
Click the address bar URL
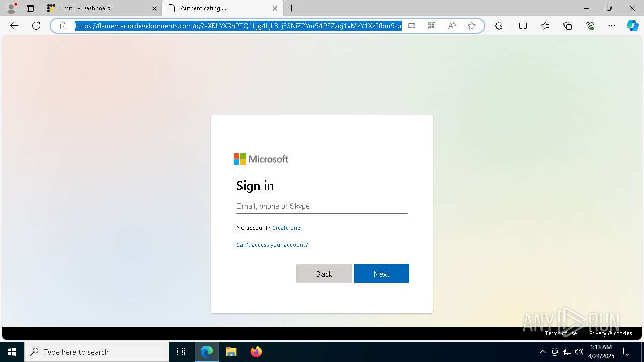coord(238,26)
